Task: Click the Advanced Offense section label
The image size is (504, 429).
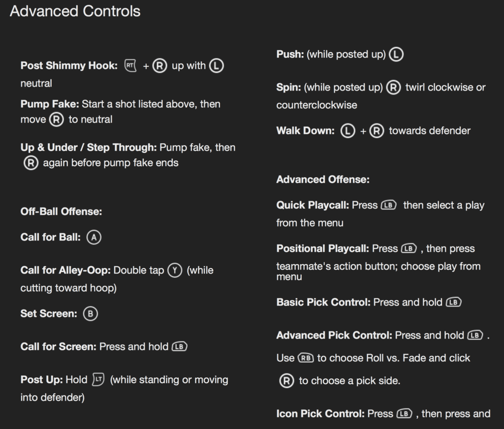Action: pos(322,180)
